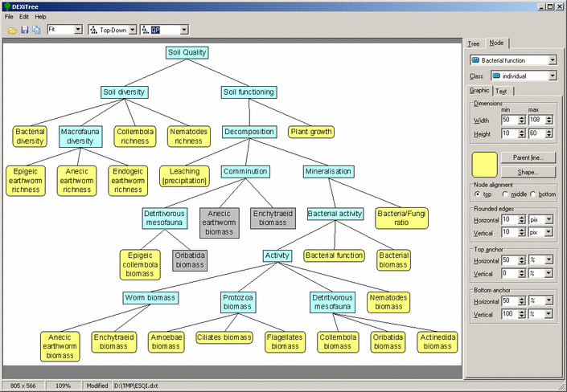Select the Worm biomass node
Screen dimensions: 567x392
(x=150, y=298)
